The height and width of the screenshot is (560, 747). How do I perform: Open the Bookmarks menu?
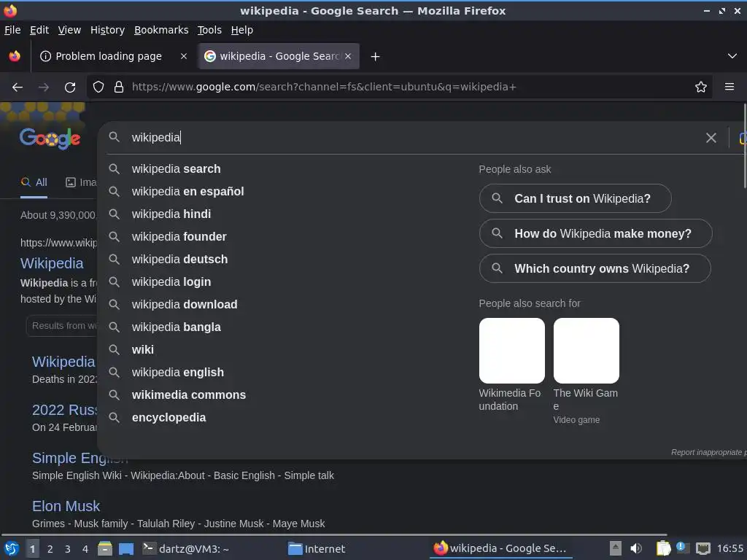[x=161, y=30]
